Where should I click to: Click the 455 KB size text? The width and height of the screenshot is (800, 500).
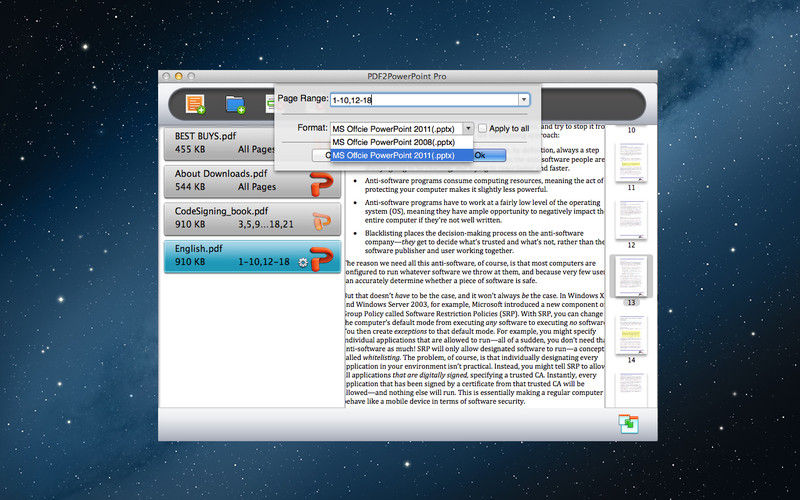[190, 149]
